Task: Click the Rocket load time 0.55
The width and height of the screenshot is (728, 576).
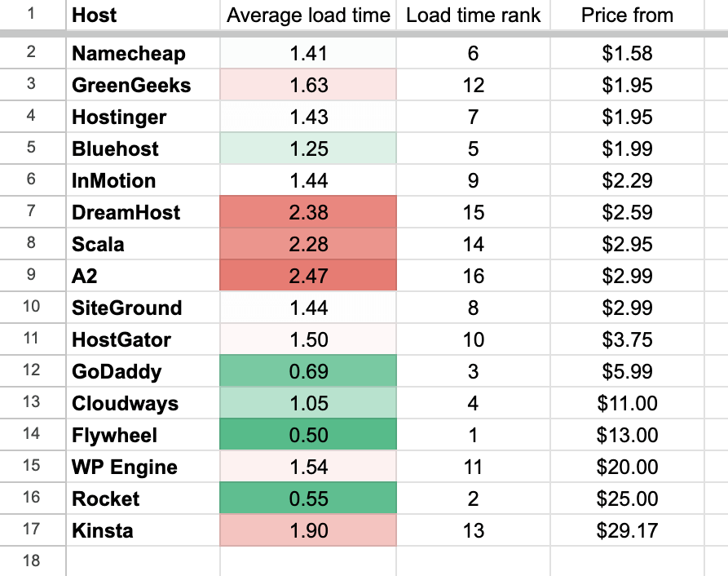Action: (x=308, y=499)
